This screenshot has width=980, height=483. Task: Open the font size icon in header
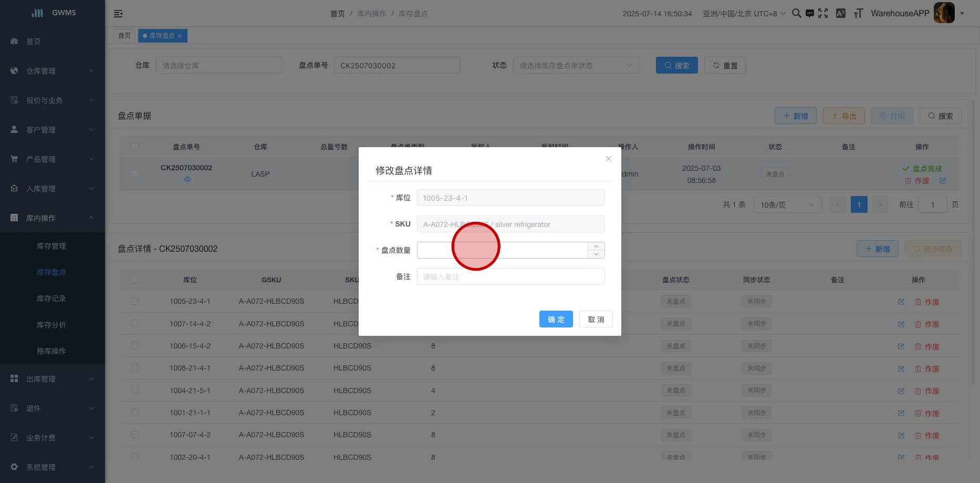[x=858, y=14]
